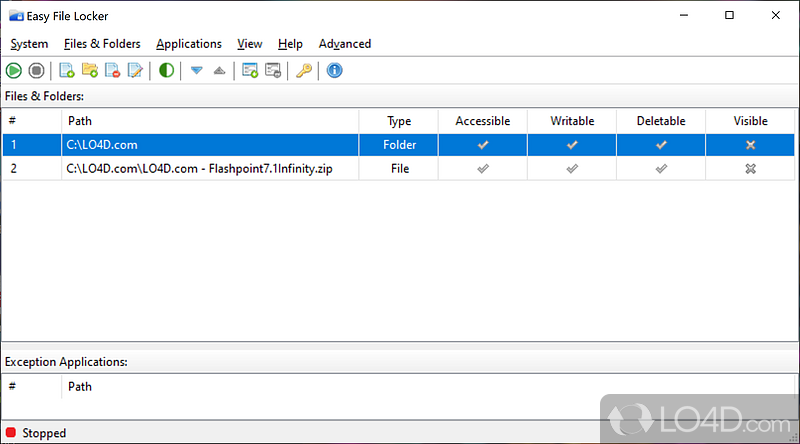Click the Writable column header
The height and width of the screenshot is (444, 800).
(572, 121)
